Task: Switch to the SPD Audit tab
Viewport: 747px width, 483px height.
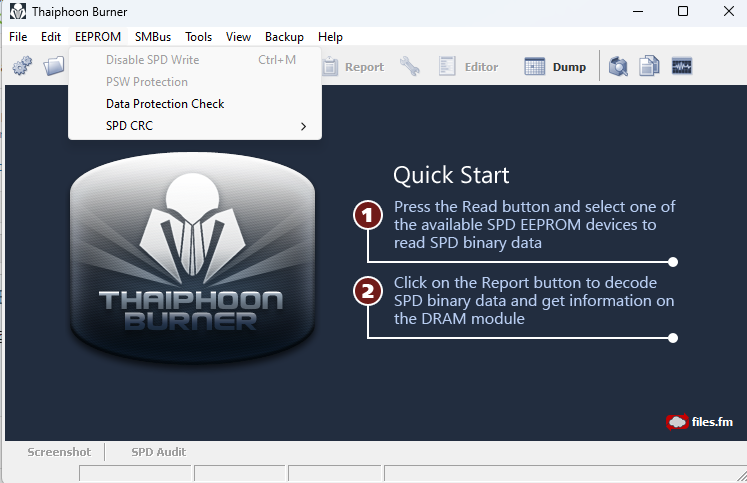Action: [159, 452]
